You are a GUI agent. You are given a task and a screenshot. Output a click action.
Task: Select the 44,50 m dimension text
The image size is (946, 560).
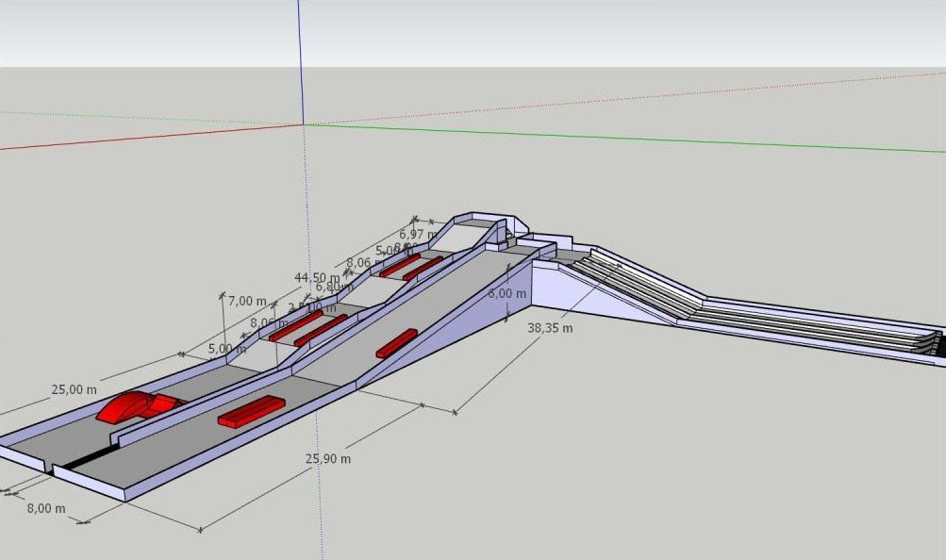317,277
